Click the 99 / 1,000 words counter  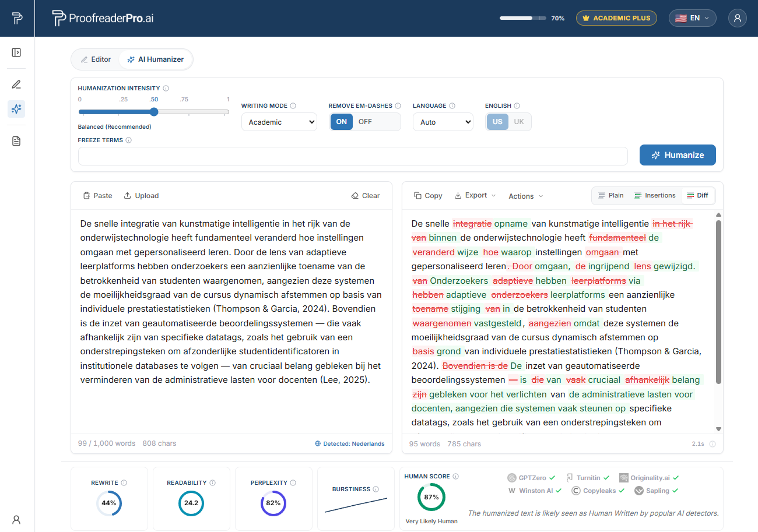[107, 443]
